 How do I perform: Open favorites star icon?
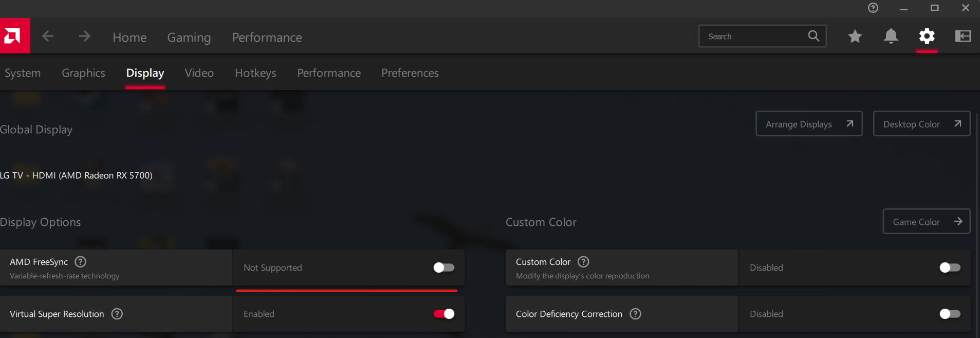coord(855,36)
